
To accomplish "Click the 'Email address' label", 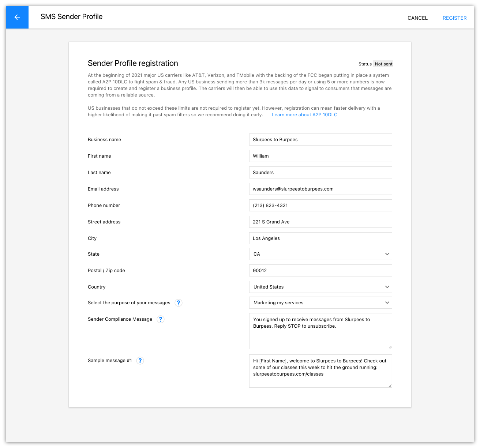I will pyautogui.click(x=103, y=189).
